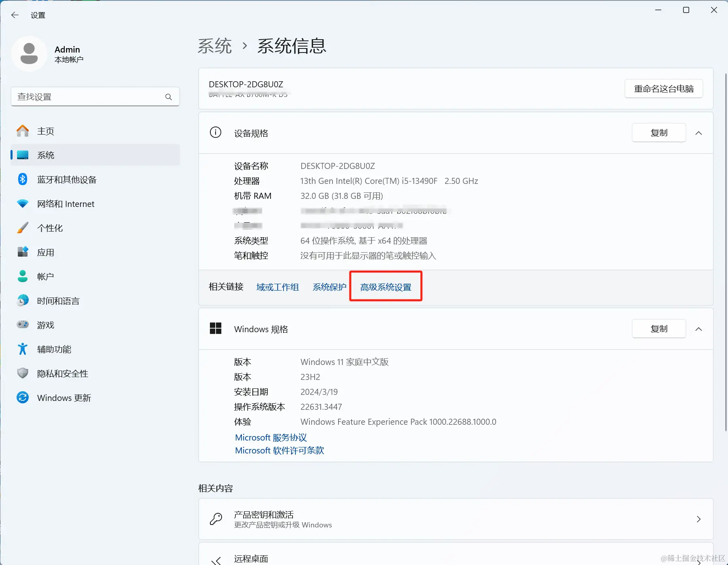
Task: Click the 23H2 version value
Action: (x=310, y=377)
